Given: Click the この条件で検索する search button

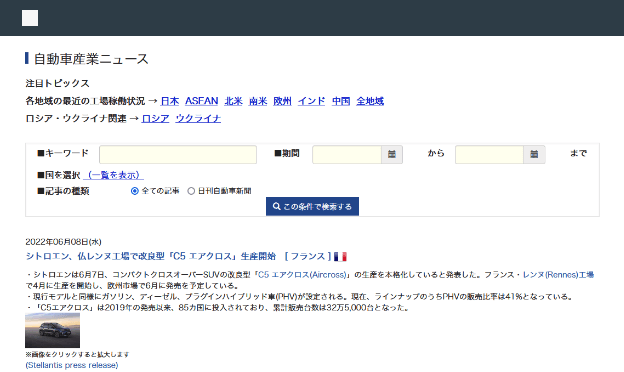Looking at the screenshot, I should pos(312,206).
